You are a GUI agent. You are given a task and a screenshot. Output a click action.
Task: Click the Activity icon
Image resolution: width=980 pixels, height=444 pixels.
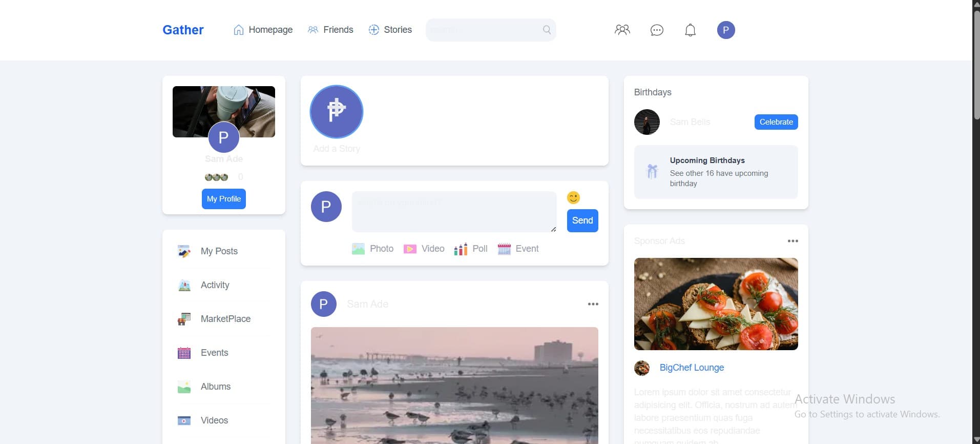[184, 285]
